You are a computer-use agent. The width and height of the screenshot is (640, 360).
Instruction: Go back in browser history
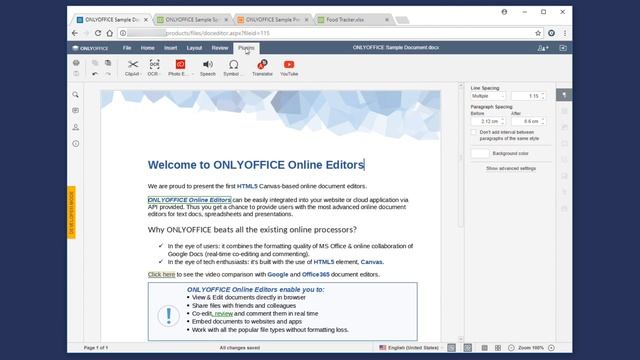[x=74, y=33]
